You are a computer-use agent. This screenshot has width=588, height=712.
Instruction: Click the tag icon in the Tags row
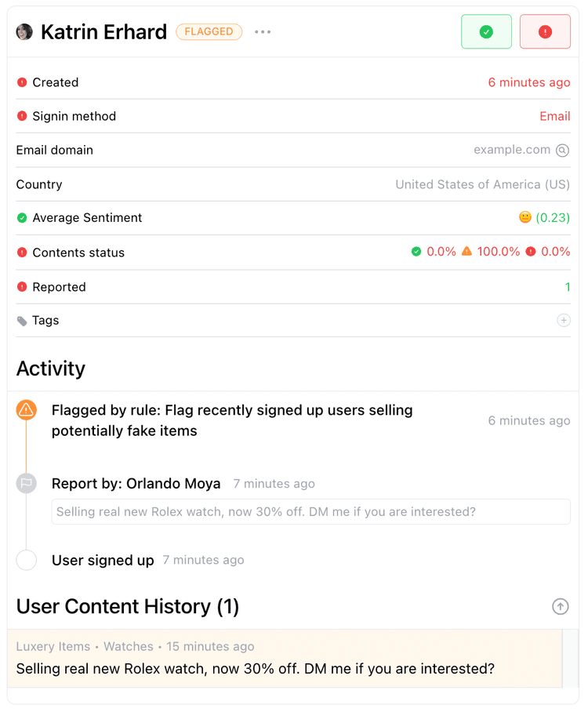(x=21, y=320)
